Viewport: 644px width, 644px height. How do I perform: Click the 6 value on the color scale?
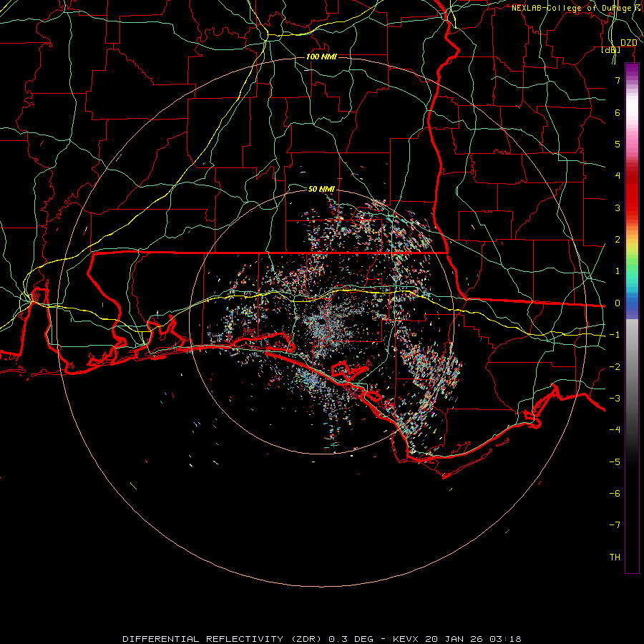tap(618, 112)
